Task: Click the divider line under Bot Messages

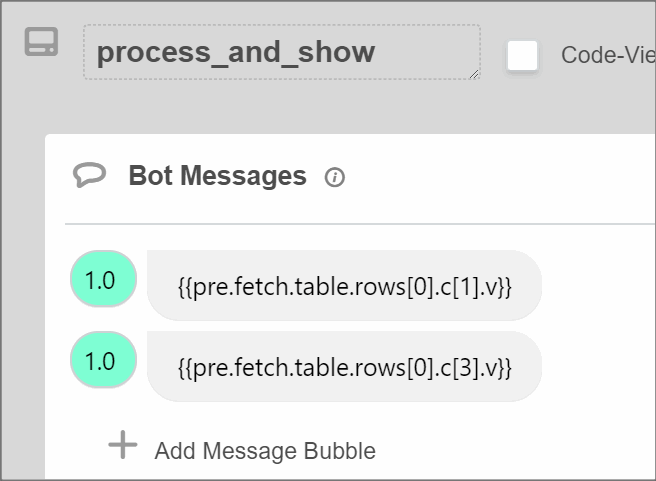Action: point(360,224)
